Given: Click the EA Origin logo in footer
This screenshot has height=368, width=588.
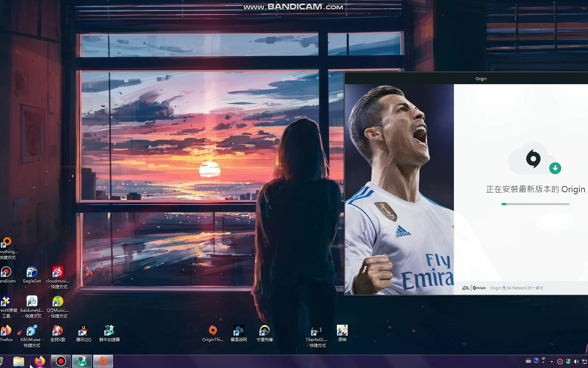Looking at the screenshot, I should pyautogui.click(x=474, y=288).
